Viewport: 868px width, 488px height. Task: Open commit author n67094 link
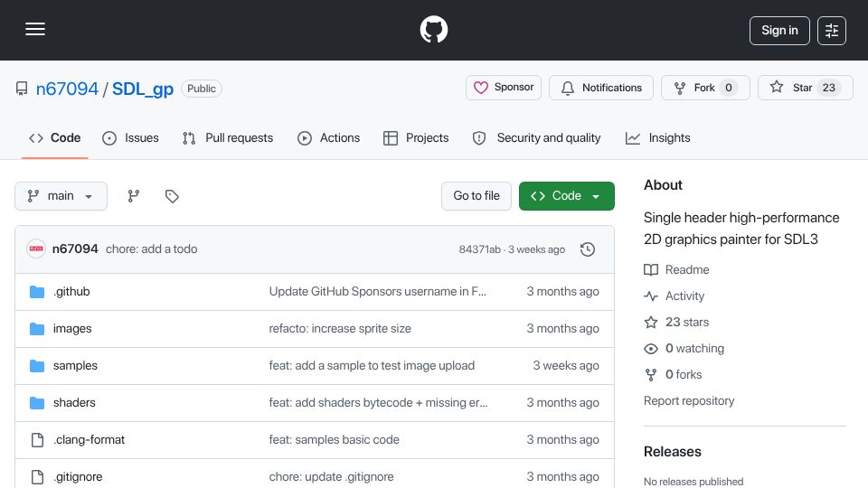pos(75,249)
